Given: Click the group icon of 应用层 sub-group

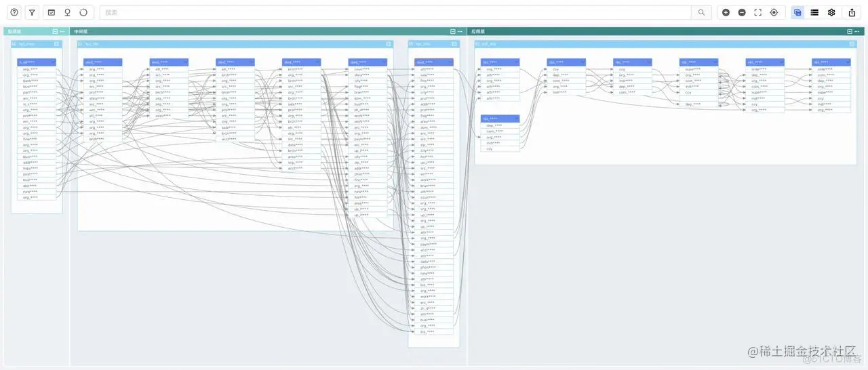Looking at the screenshot, I should [x=478, y=44].
